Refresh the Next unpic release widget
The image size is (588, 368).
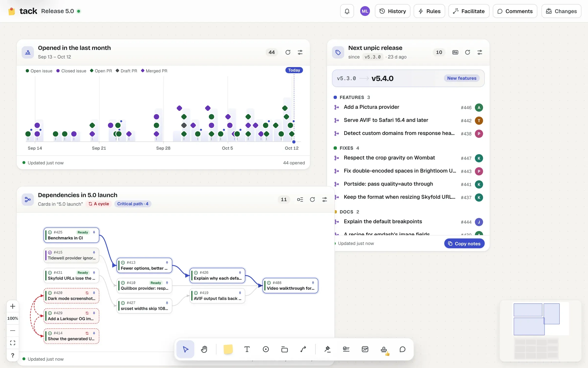click(467, 52)
